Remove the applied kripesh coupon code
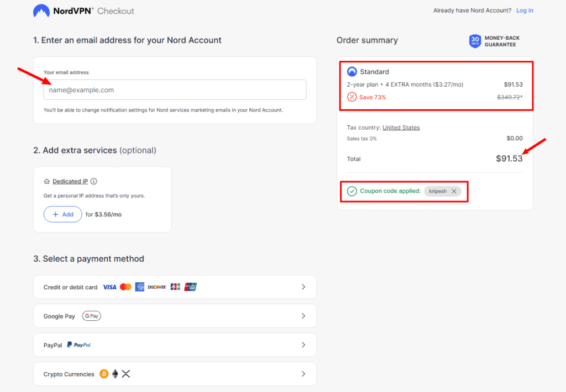566x392 pixels. (454, 190)
